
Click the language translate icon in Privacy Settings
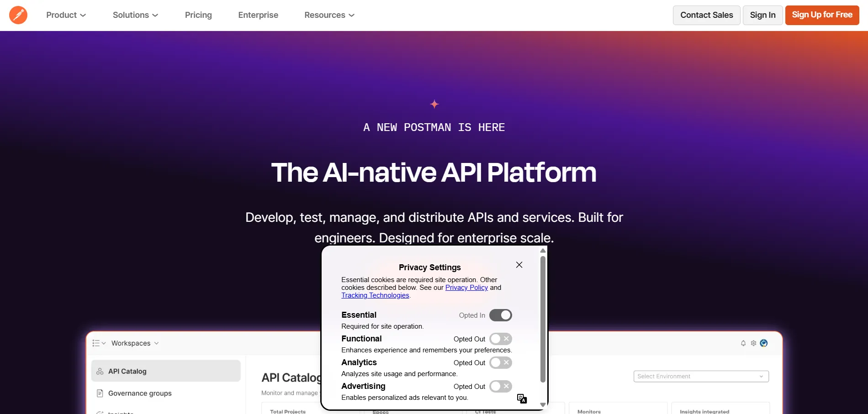click(522, 398)
